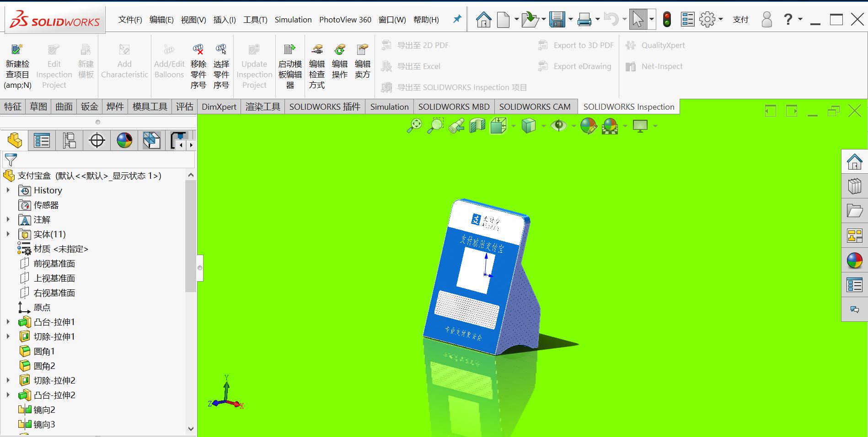The image size is (868, 437).
Task: Toggle the Section View icon
Action: coord(477,126)
